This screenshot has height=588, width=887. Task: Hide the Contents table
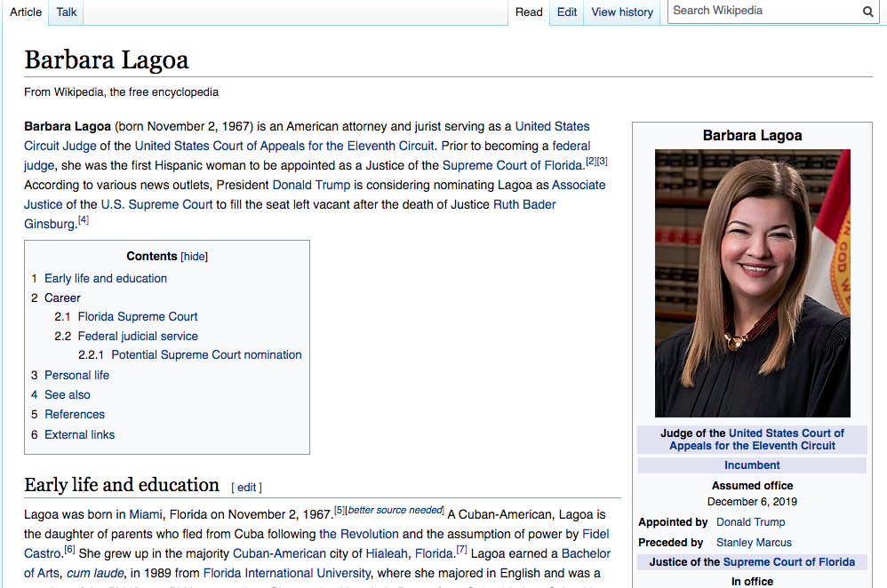point(194,257)
